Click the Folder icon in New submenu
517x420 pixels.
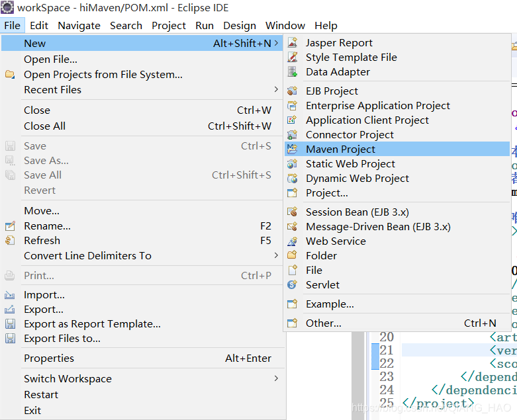pyautogui.click(x=293, y=255)
